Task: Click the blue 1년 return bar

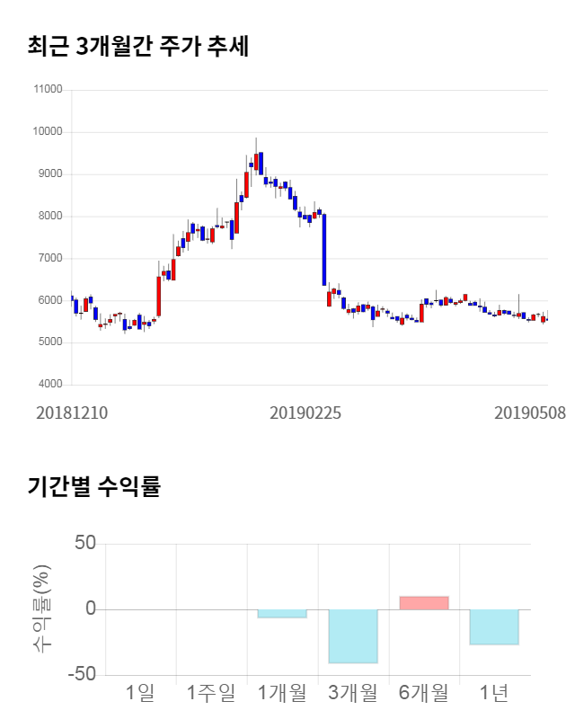Action: tap(494, 626)
